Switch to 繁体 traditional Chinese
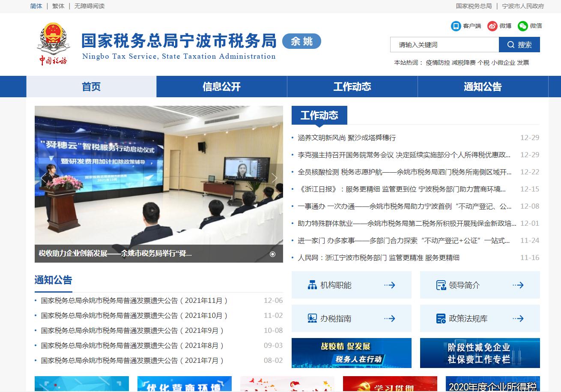Image resolution: width=561 pixels, height=392 pixels. click(x=58, y=6)
